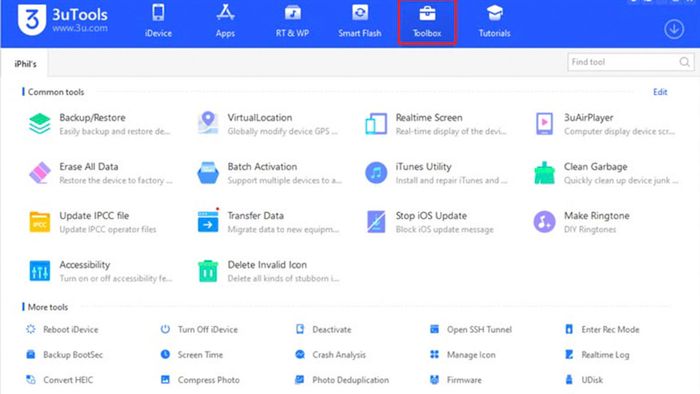The image size is (700, 394).
Task: Launch Transfer Data tool icon
Action: pyautogui.click(x=208, y=221)
